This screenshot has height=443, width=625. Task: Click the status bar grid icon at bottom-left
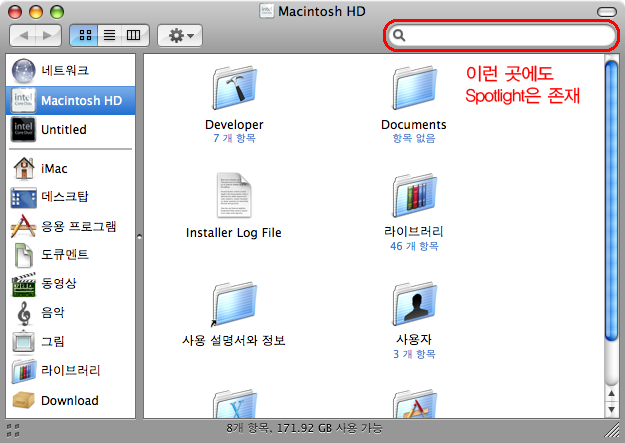[x=13, y=430]
